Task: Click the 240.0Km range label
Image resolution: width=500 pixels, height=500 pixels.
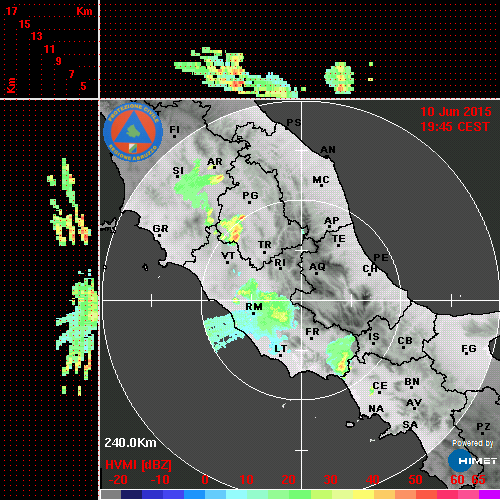Action: pyautogui.click(x=130, y=443)
